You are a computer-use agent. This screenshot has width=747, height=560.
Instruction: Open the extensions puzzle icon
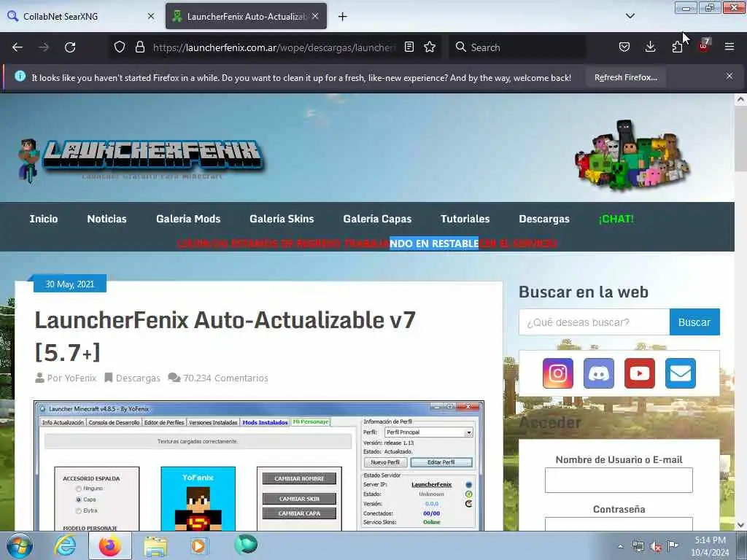(x=677, y=47)
